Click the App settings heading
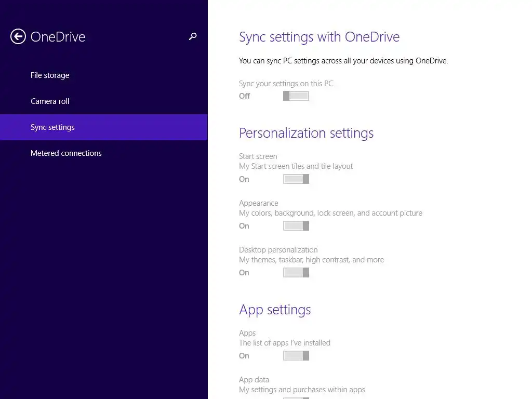 pyautogui.click(x=275, y=310)
